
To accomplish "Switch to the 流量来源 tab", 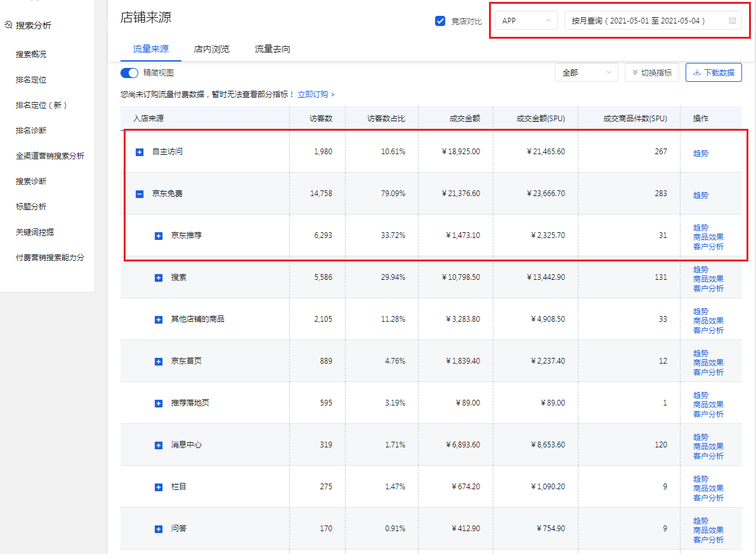I will (151, 49).
